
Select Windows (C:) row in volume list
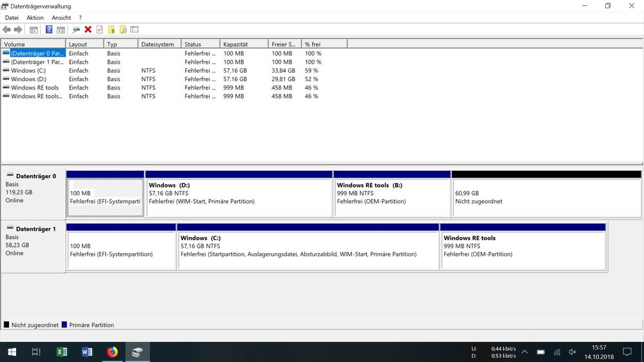28,71
